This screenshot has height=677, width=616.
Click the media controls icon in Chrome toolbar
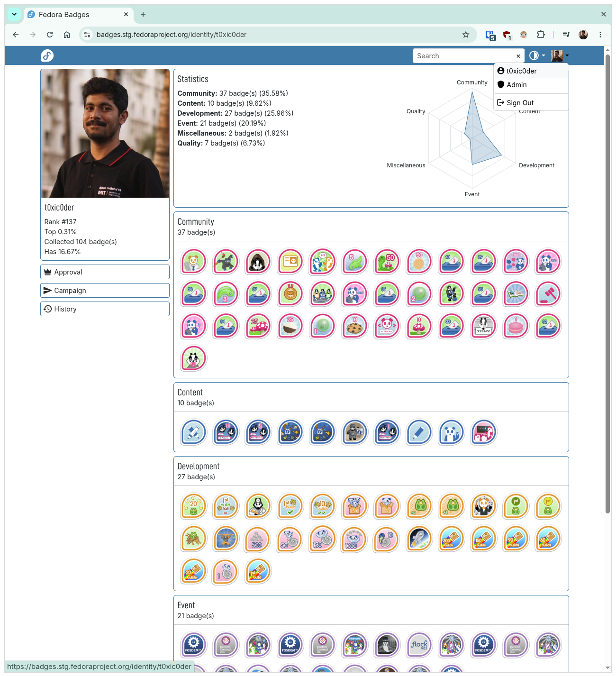click(x=566, y=35)
